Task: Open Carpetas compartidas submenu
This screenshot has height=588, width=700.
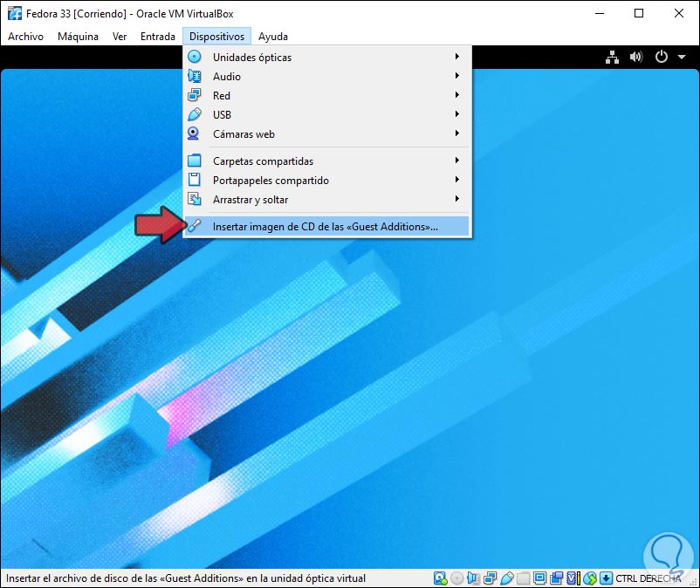Action: [x=326, y=161]
